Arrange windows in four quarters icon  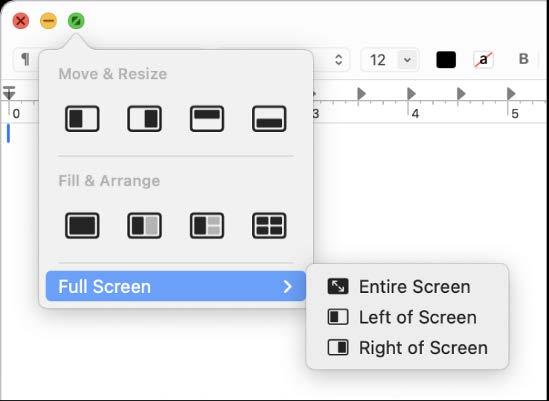click(x=269, y=226)
